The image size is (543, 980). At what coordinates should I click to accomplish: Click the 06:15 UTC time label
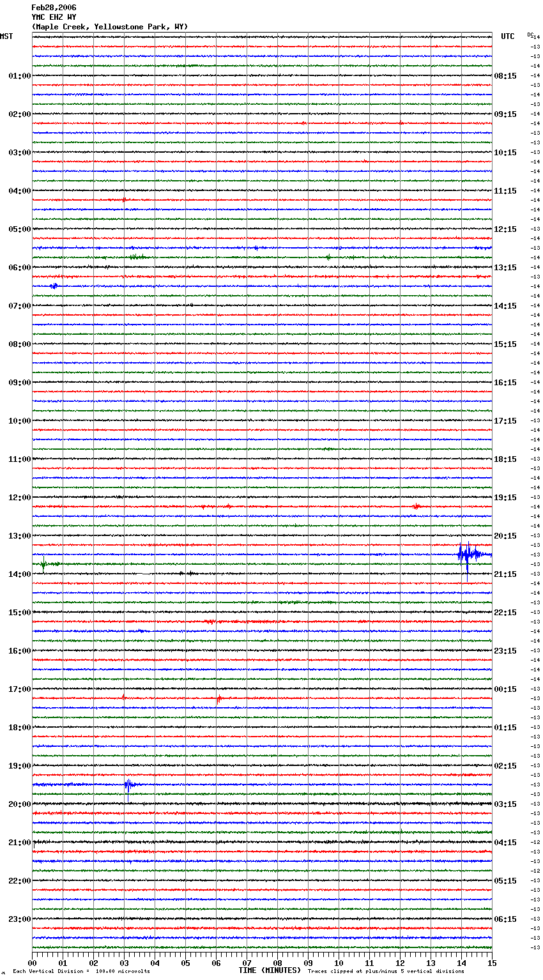(505, 919)
